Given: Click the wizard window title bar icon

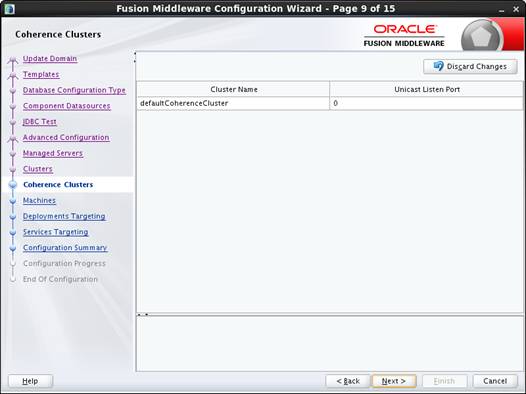Looking at the screenshot, I should (x=9, y=8).
